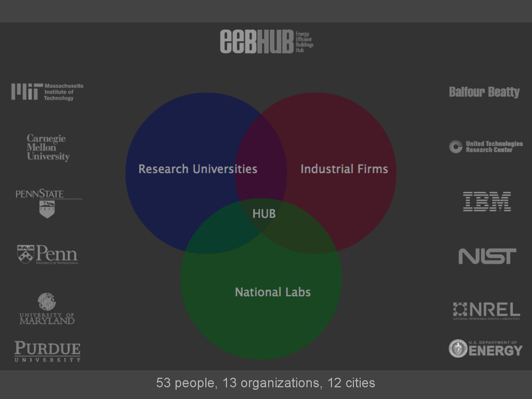The width and height of the screenshot is (532, 399).
Task: Click the HUB label in center
Action: (x=264, y=214)
